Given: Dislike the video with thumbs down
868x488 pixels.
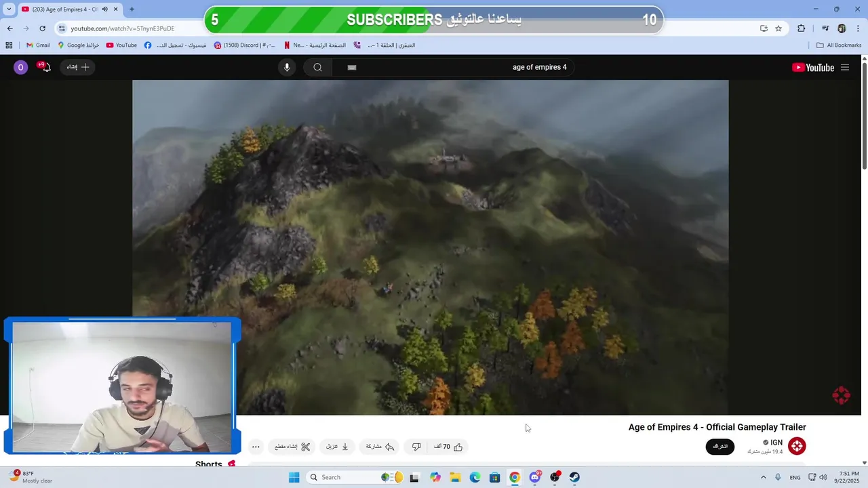Looking at the screenshot, I should [416, 447].
